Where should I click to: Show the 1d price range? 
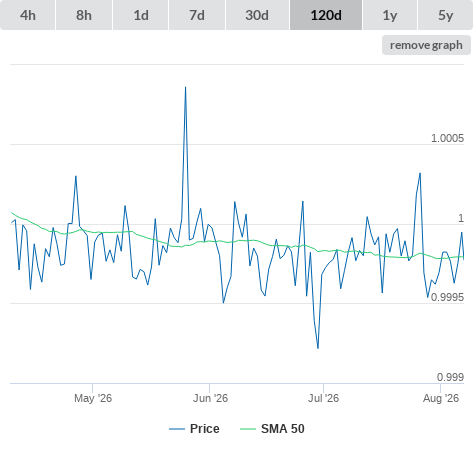click(x=141, y=15)
